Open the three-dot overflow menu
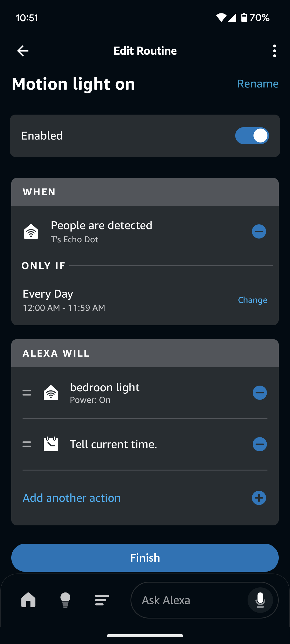The height and width of the screenshot is (644, 290). click(274, 51)
